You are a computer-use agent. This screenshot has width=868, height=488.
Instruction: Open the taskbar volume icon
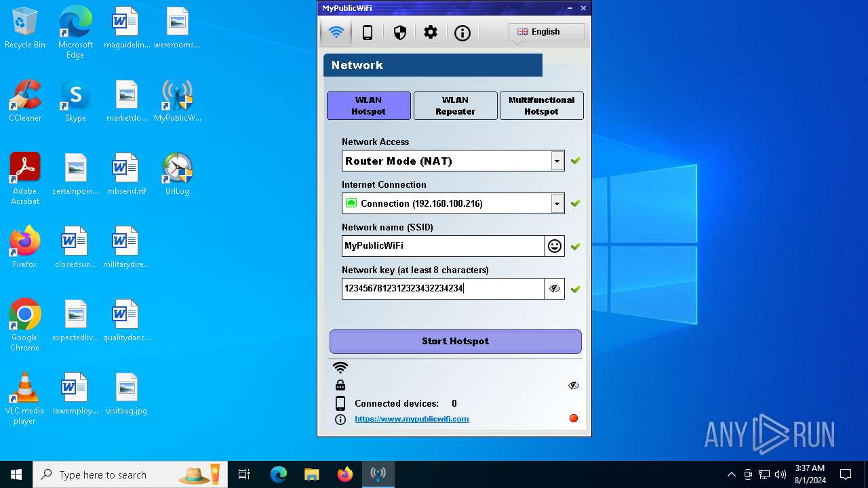(781, 474)
